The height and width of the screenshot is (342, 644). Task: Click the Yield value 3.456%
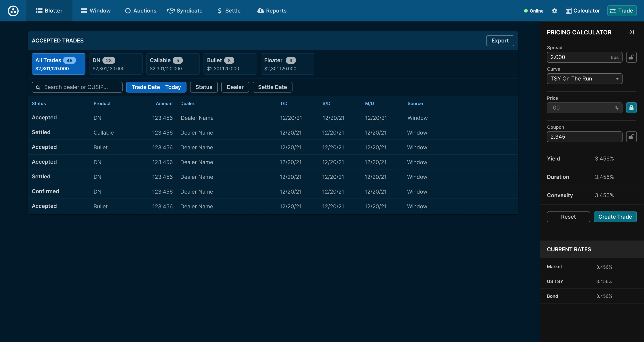604,159
